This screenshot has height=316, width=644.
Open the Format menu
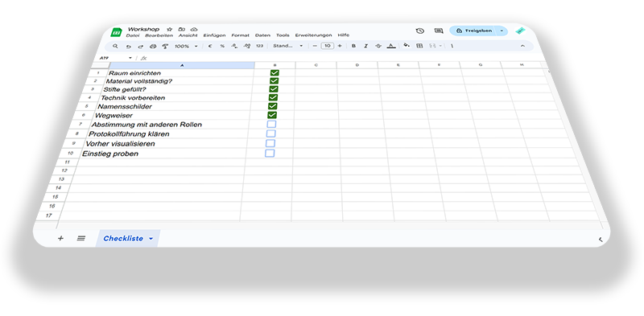pos(240,35)
